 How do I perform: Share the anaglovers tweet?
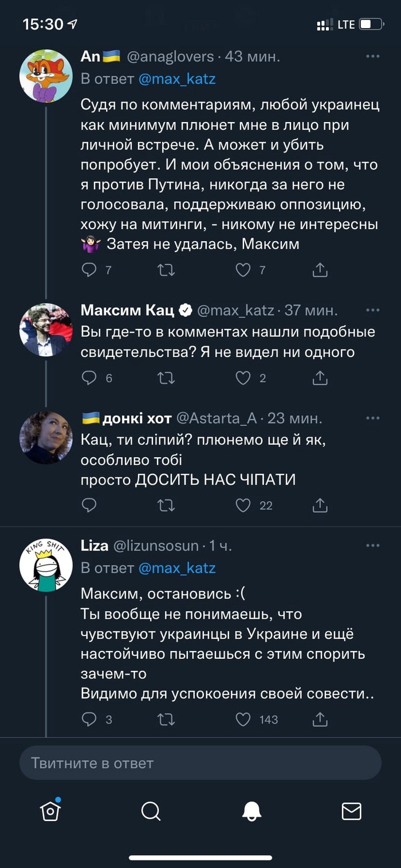[x=320, y=269]
